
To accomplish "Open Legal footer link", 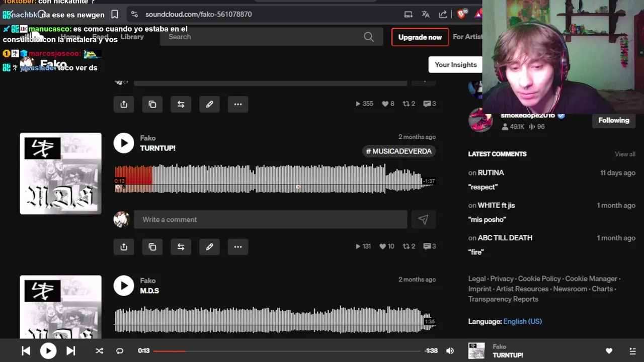I will point(477,279).
